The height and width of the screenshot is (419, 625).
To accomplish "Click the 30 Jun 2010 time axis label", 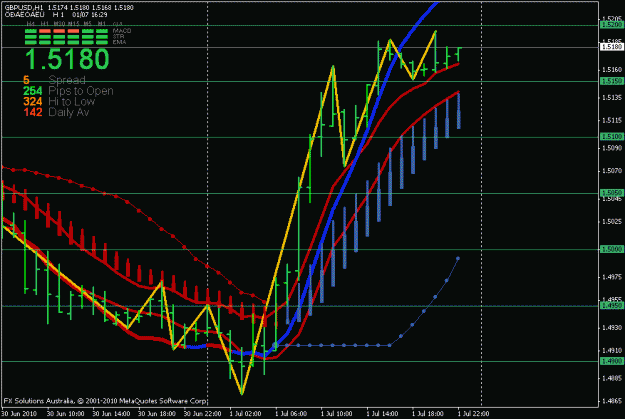I will tap(19, 414).
